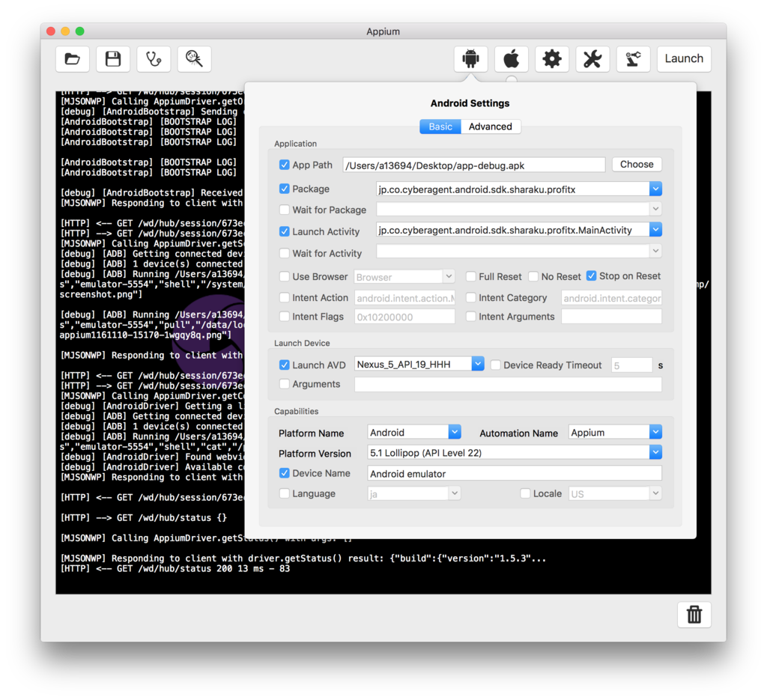Click the Launch Device Arguments field
The width and height of the screenshot is (767, 700).
(x=508, y=384)
